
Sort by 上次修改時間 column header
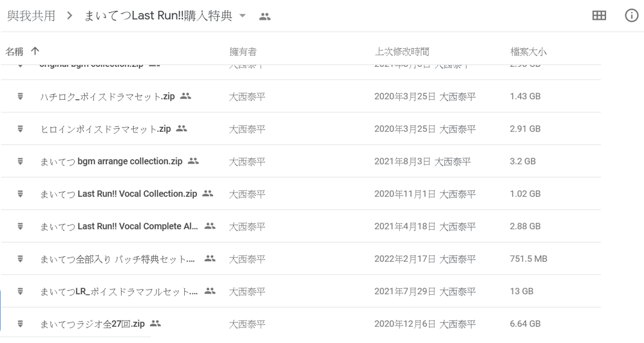pos(402,51)
